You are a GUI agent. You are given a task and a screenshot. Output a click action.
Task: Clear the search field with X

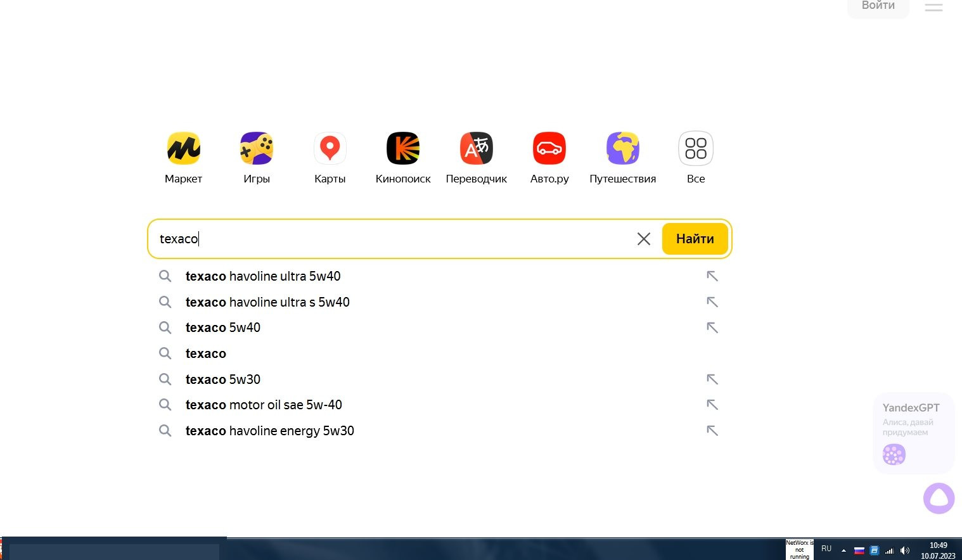[644, 239]
